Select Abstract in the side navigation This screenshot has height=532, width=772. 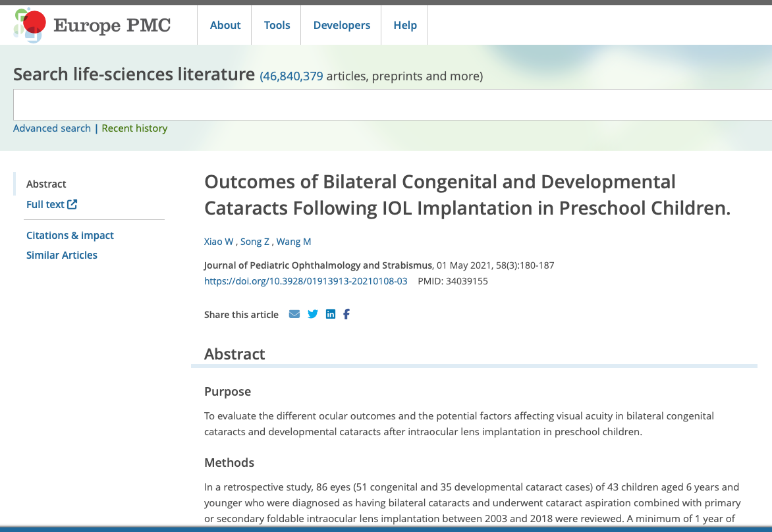46,184
